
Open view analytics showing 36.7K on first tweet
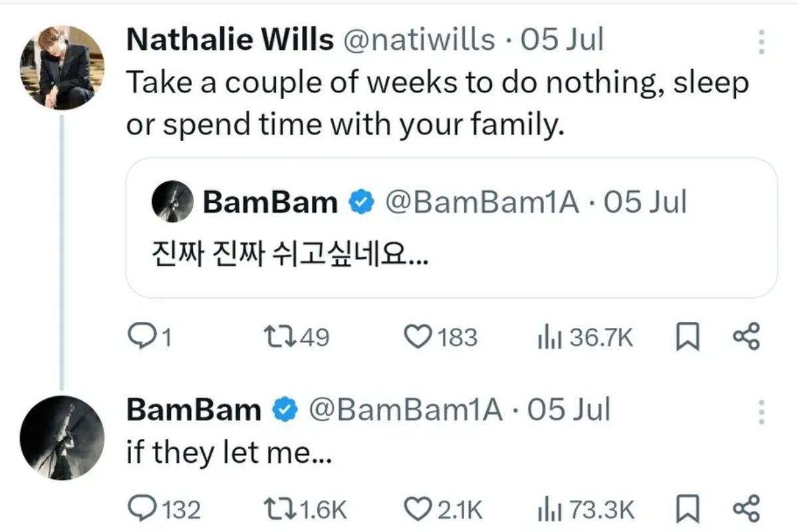[552, 336]
